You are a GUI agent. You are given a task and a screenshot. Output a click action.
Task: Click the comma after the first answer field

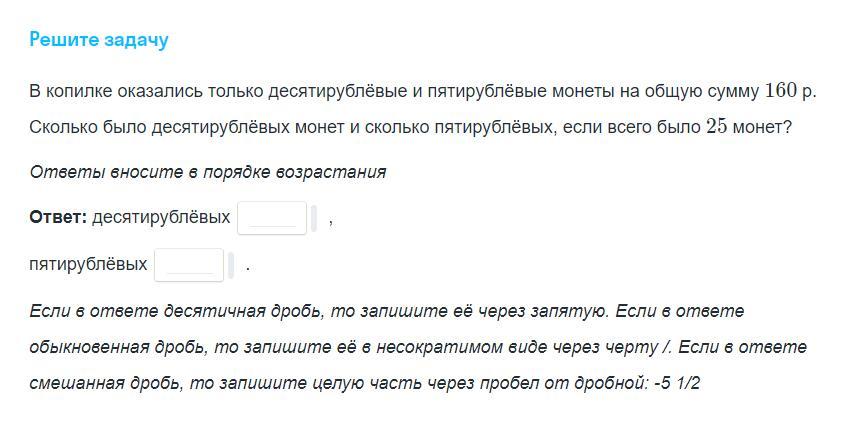point(330,223)
